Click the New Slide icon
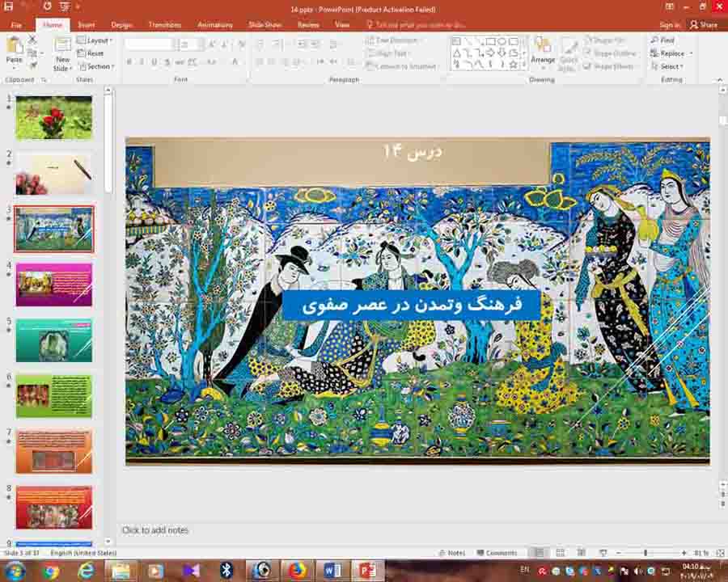This screenshot has height=582, width=728. point(61,46)
